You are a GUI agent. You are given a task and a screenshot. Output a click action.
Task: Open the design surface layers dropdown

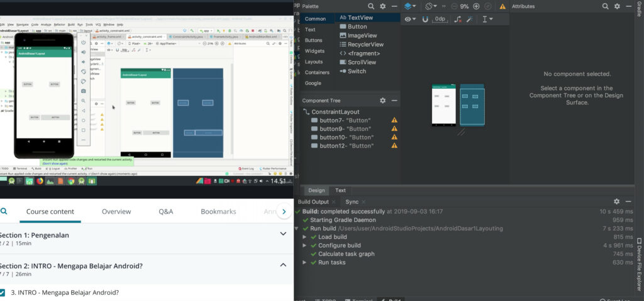click(x=410, y=6)
